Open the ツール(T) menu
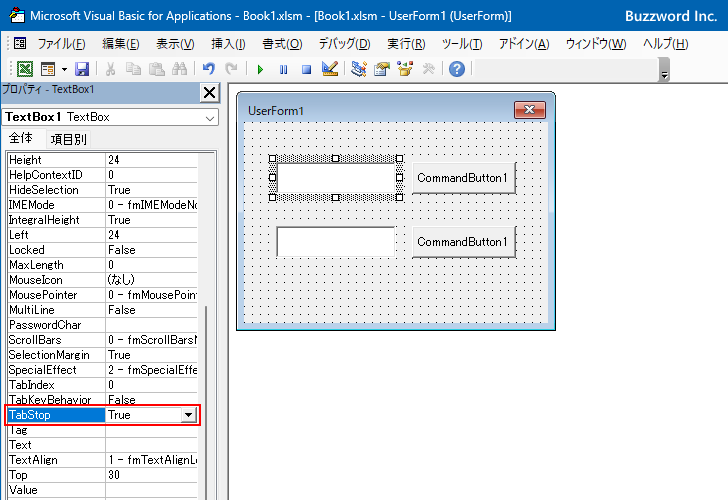 point(462,44)
